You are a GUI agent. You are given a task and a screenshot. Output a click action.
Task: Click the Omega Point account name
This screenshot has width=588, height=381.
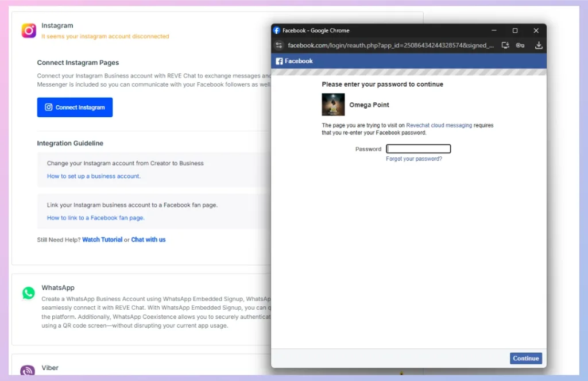pyautogui.click(x=369, y=105)
